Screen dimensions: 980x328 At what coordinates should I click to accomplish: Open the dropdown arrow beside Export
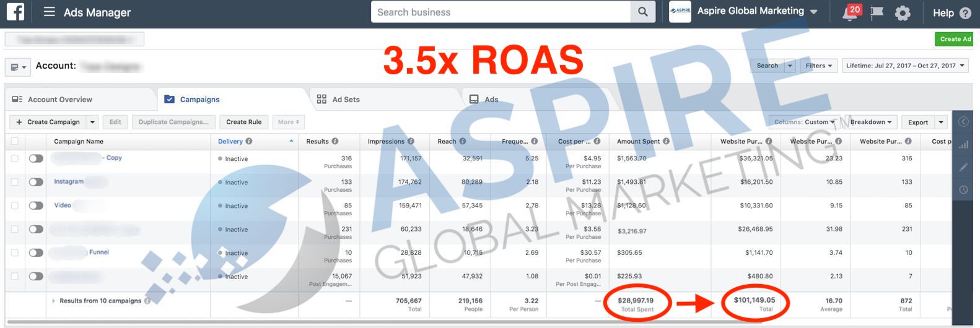(x=941, y=122)
